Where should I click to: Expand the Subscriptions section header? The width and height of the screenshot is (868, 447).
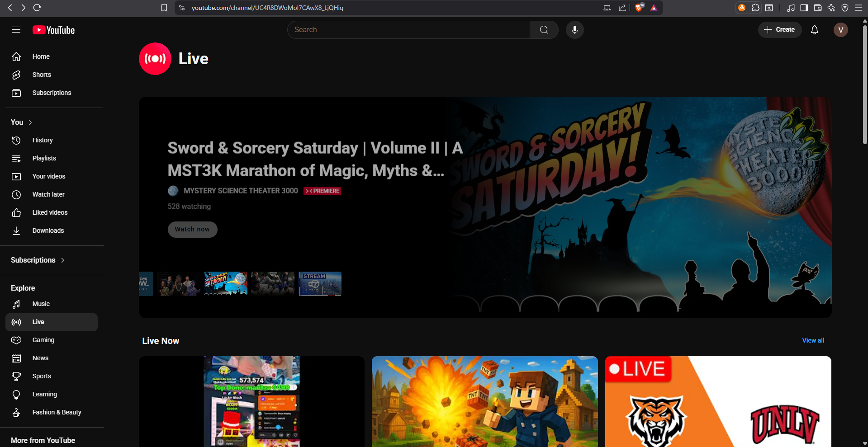38,260
